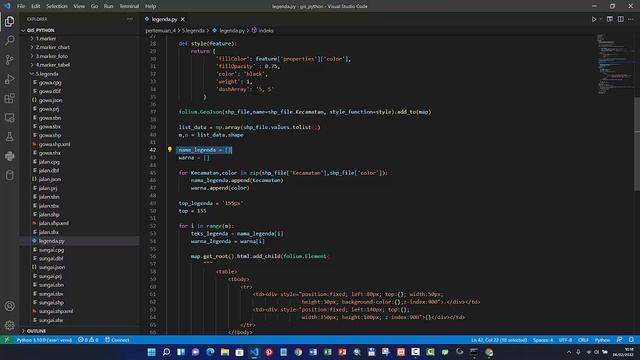
Task: Open Explorer panel more actions ellipsis
Action: click(x=130, y=19)
